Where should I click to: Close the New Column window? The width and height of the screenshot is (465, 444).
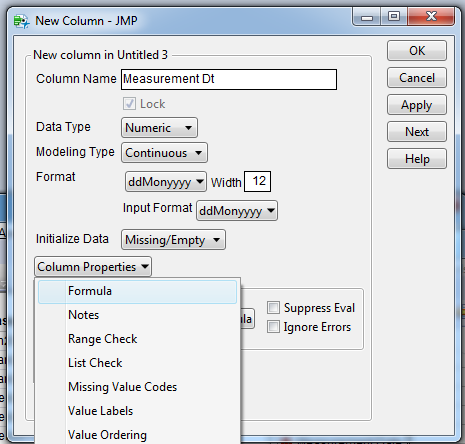pos(431,17)
